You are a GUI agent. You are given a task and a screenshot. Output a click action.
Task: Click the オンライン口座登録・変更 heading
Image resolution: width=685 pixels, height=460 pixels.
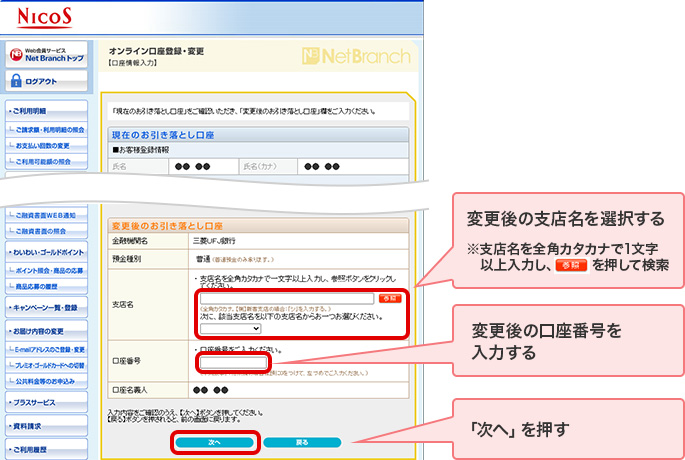click(x=156, y=52)
